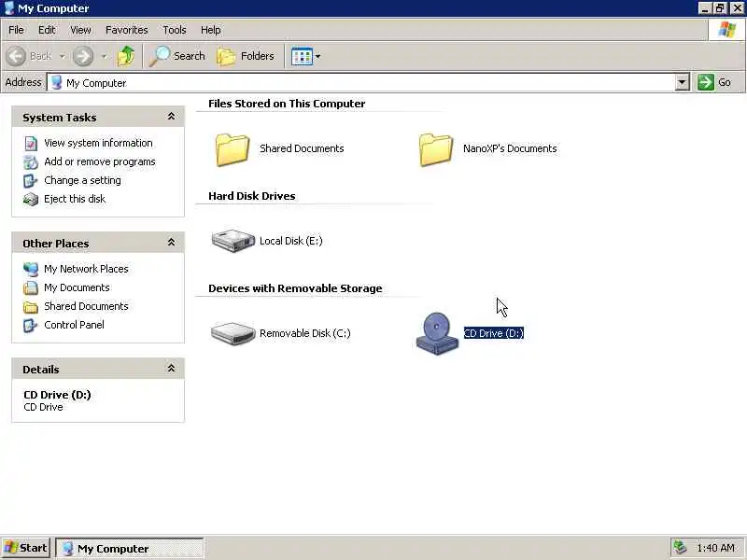The image size is (747, 560).
Task: Click the Change a setting icon
Action: click(x=31, y=180)
